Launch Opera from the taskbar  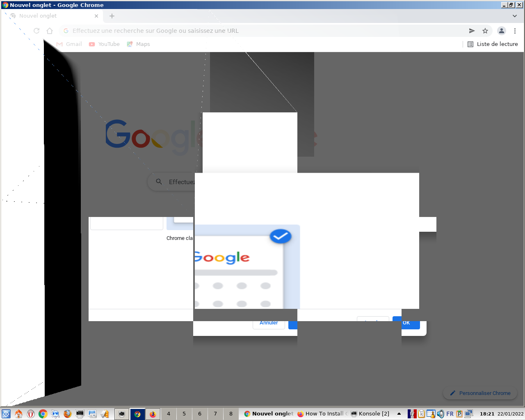(31, 414)
